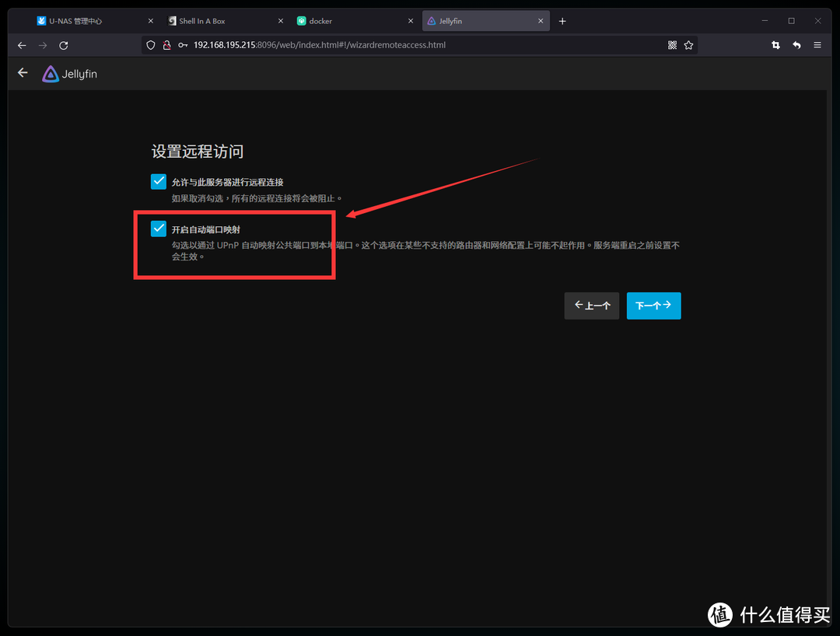Image resolution: width=840 pixels, height=636 pixels.
Task: Open saved logins via the key icon
Action: 180,45
